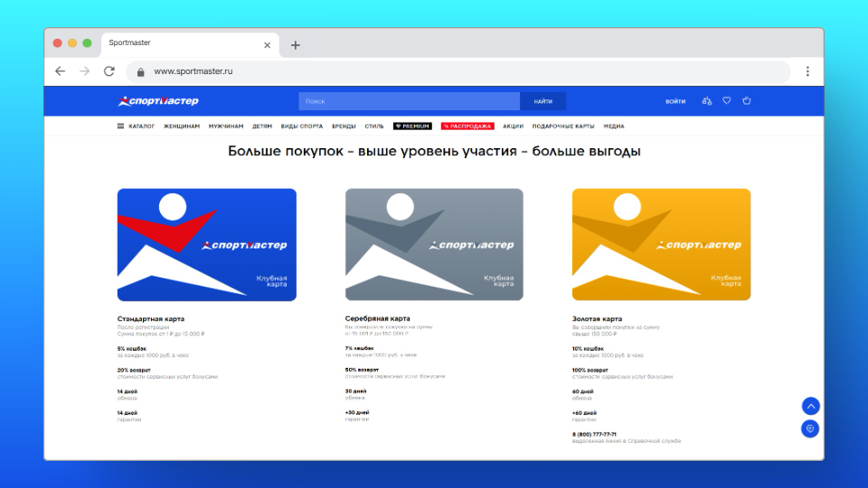Click into the Поиск search field
Screen dimensions: 868x488
(x=409, y=101)
